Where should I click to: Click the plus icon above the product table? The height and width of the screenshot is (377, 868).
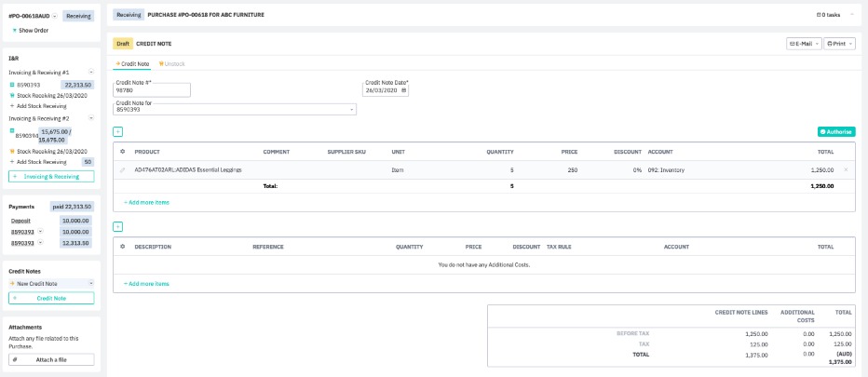pyautogui.click(x=117, y=132)
